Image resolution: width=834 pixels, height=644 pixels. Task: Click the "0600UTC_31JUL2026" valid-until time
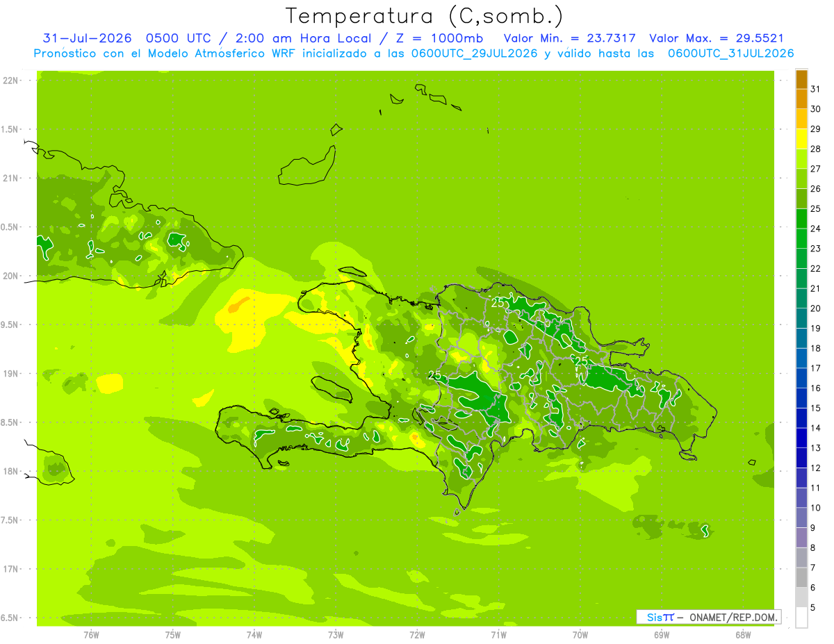point(730,53)
